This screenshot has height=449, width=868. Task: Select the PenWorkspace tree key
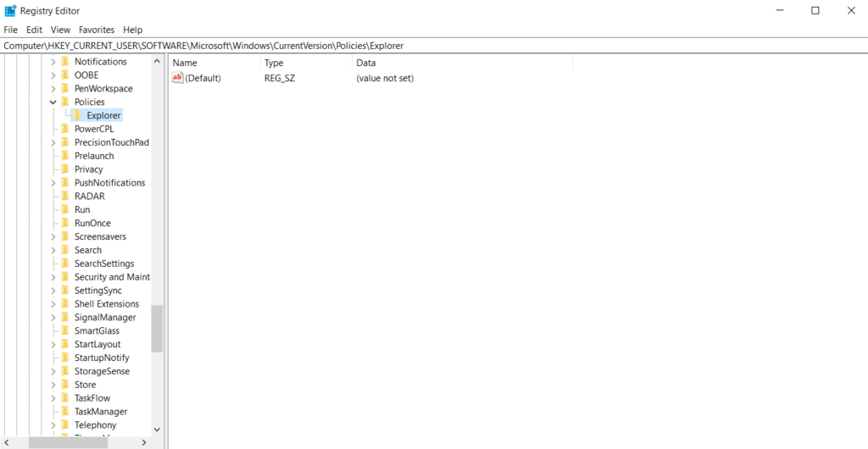coord(103,88)
